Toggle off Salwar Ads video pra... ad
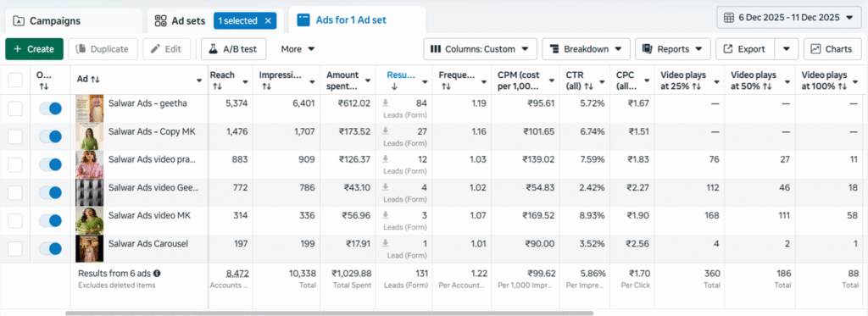 click(x=50, y=164)
